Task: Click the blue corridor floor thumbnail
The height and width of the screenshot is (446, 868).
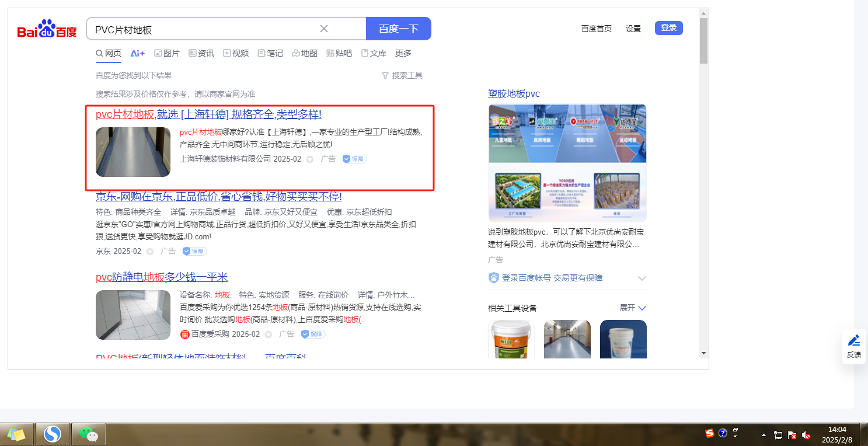Action: click(567, 339)
